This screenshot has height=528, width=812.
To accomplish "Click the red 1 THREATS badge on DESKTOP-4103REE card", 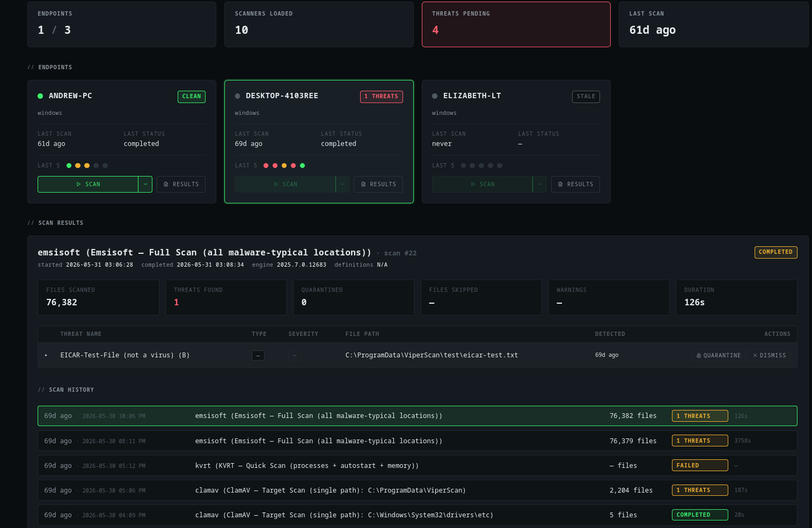I will point(382,97).
